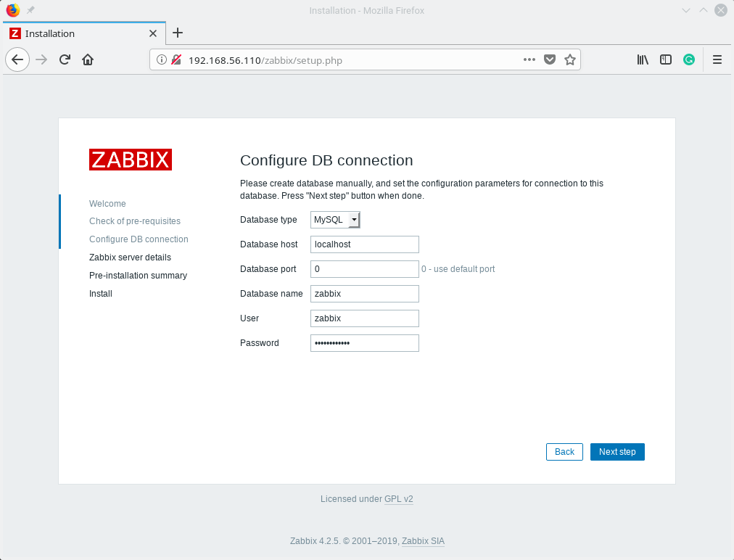Click the Back button
The width and height of the screenshot is (734, 560).
click(564, 452)
